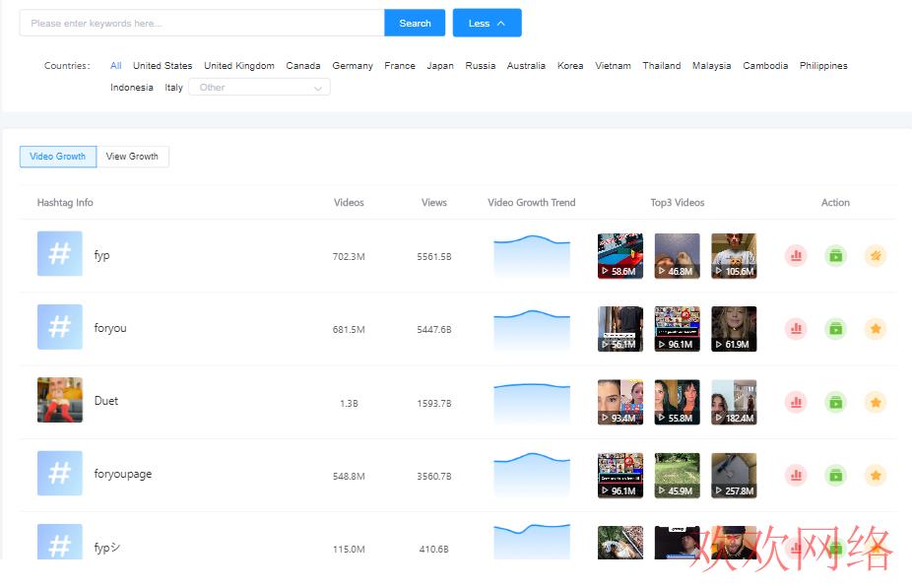Open the Duet hashtag avatar image
Screen dimensions: 912x588
point(60,400)
